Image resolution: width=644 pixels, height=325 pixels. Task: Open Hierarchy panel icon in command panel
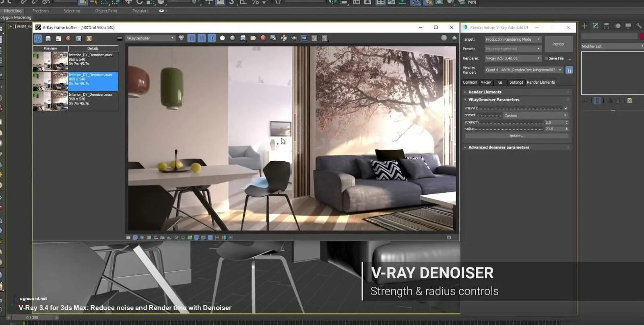(607, 26)
